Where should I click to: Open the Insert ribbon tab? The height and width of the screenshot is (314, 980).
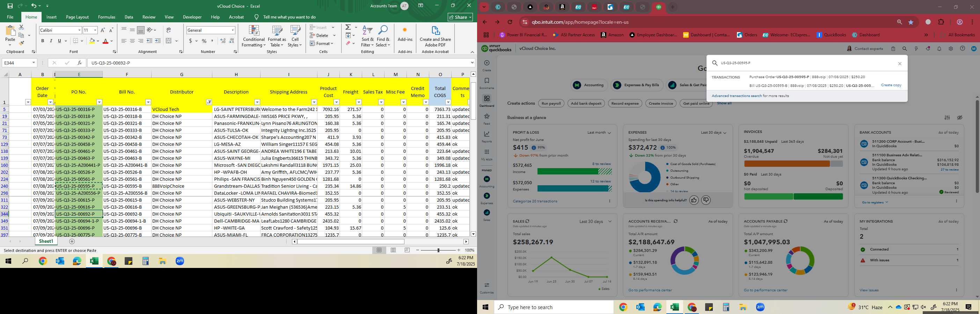tap(51, 17)
